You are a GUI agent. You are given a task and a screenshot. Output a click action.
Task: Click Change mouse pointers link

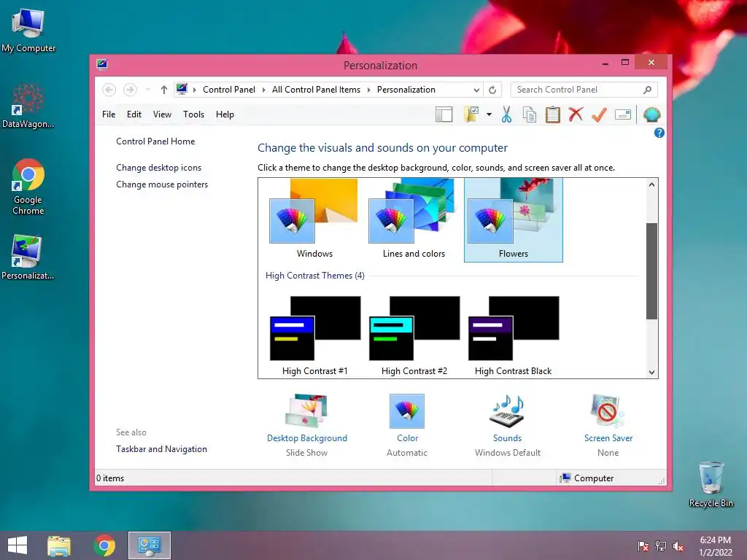click(162, 184)
